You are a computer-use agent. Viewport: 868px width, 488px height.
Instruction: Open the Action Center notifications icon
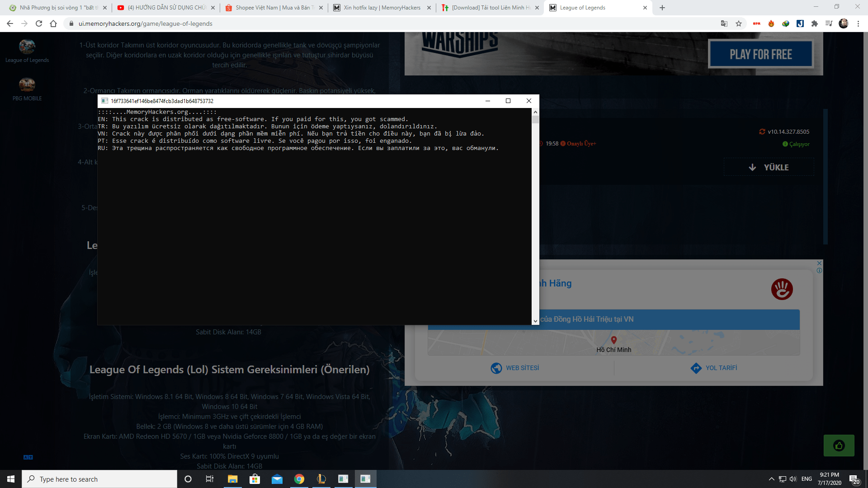(x=854, y=479)
